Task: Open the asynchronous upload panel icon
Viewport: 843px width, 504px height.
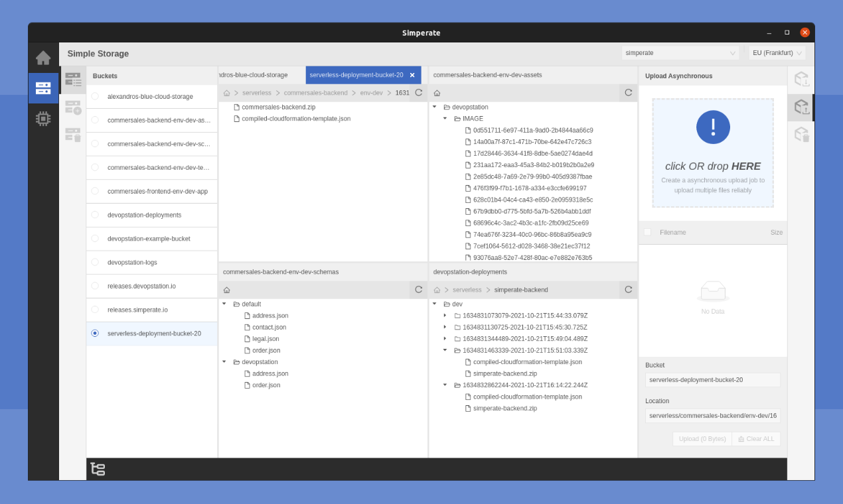Action: [x=802, y=107]
